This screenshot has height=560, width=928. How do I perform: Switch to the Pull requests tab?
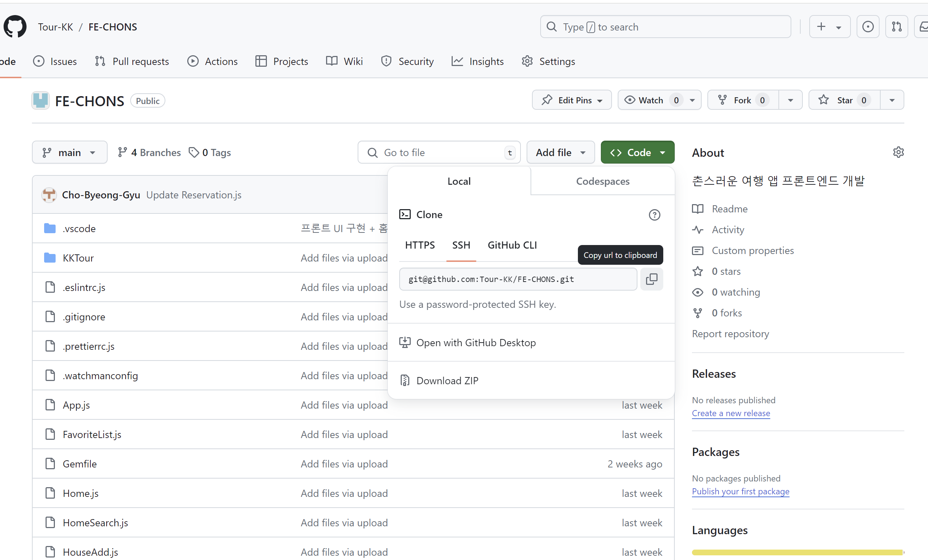(132, 61)
